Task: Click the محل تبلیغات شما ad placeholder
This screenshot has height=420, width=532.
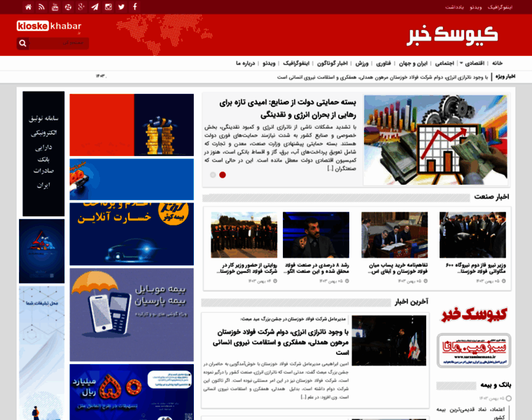Action: [42, 353]
